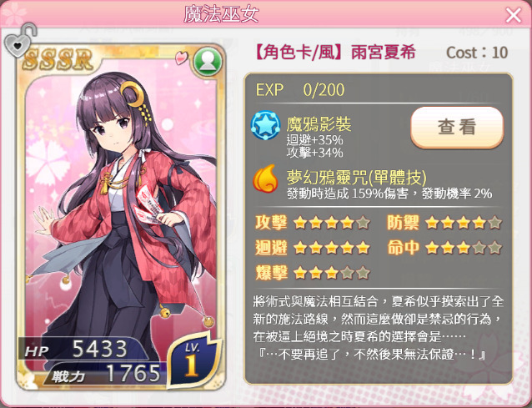Tap the pink heart petal icon

click(x=182, y=58)
